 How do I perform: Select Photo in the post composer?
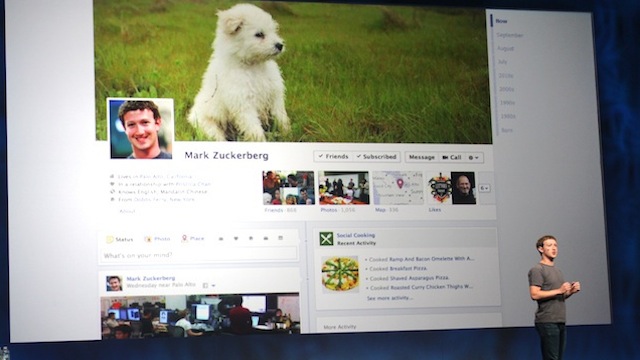point(157,239)
